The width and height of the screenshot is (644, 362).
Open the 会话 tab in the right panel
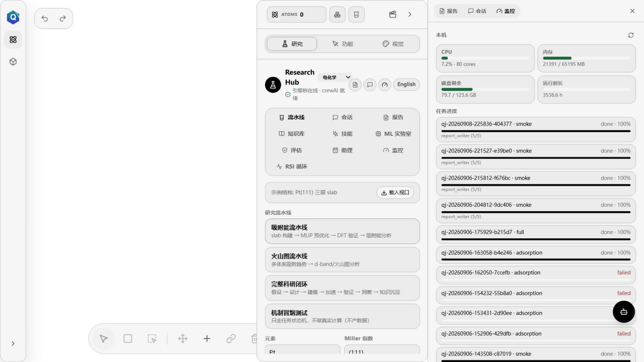477,11
